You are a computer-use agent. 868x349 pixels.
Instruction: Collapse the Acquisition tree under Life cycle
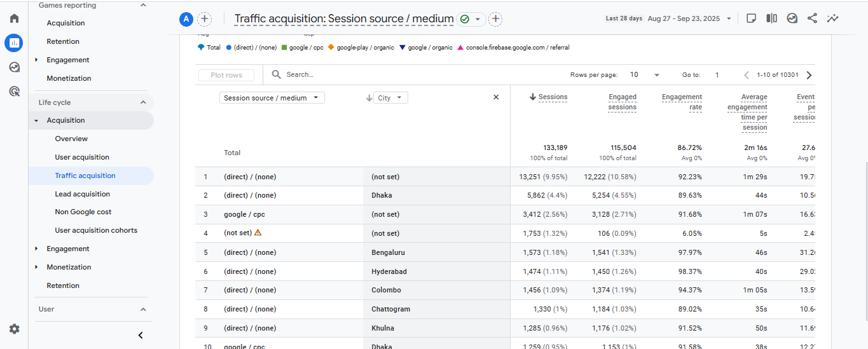(x=36, y=121)
